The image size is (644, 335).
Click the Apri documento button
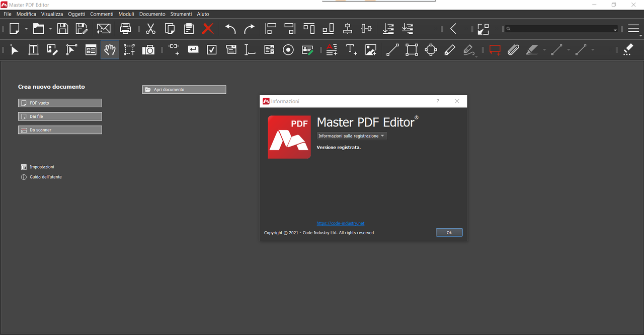(184, 90)
